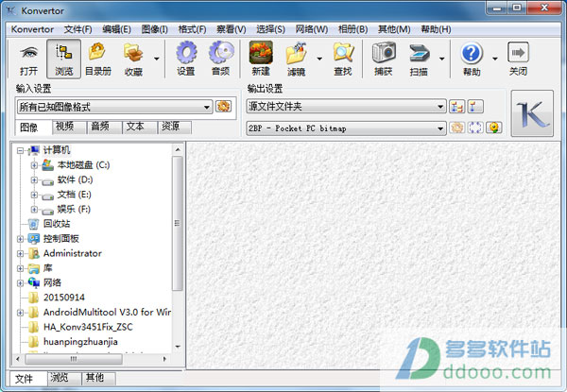
Task: Open the 格式(F) menu
Action: pyautogui.click(x=192, y=29)
